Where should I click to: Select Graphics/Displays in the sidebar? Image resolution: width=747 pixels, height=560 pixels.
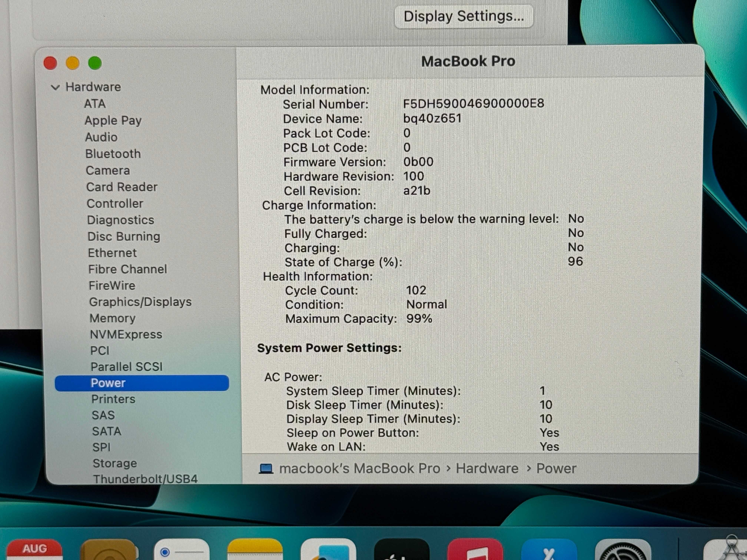(140, 302)
